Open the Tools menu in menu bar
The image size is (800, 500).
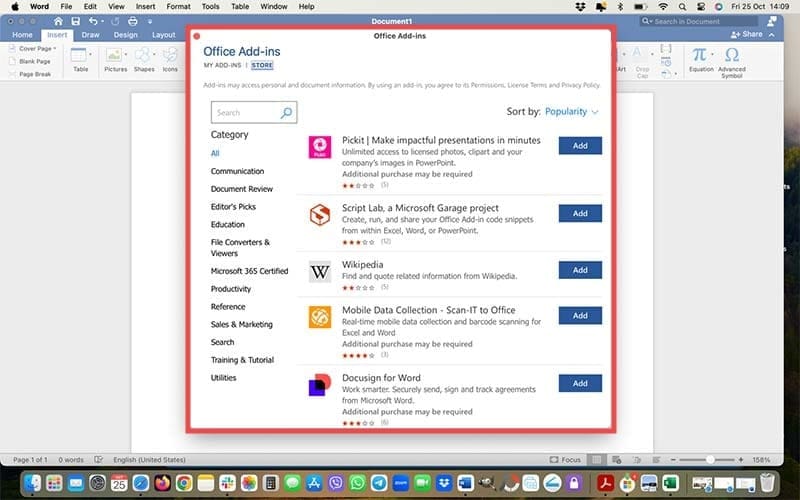209,6
